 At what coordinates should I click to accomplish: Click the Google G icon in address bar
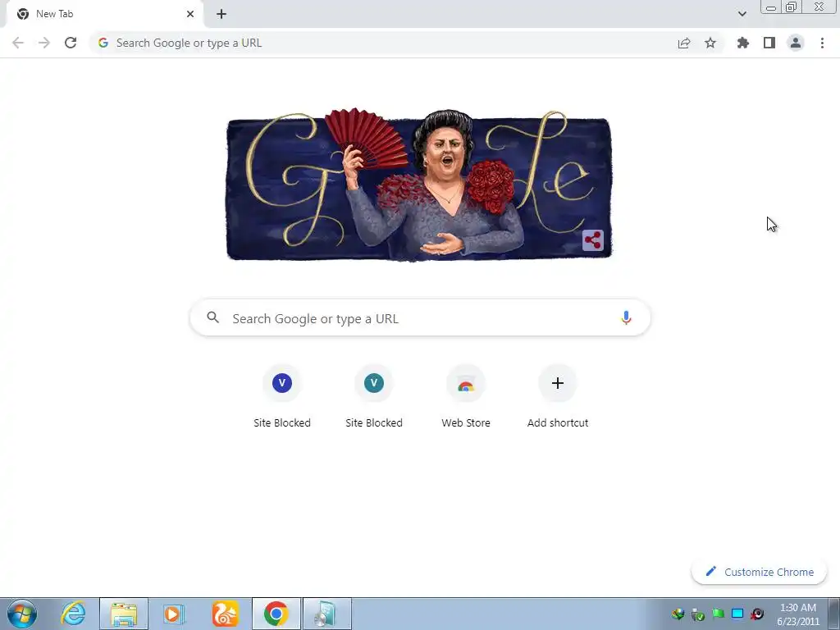click(103, 43)
